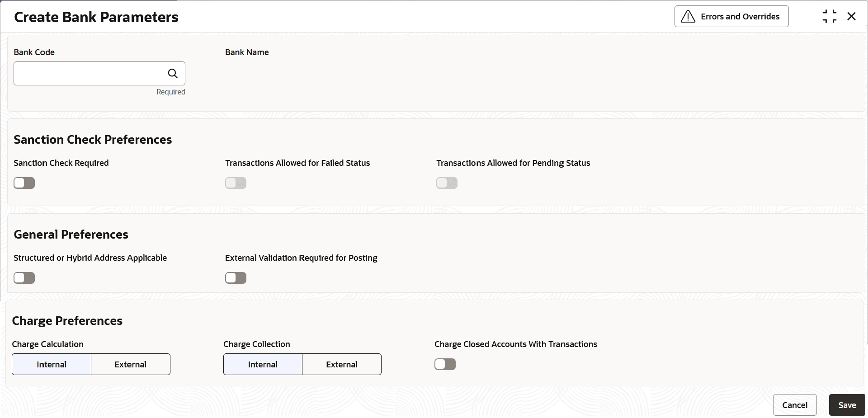Switch on Charge Closed Accounts With Transactions
Viewport: 868px width, 418px height.
coord(445,364)
